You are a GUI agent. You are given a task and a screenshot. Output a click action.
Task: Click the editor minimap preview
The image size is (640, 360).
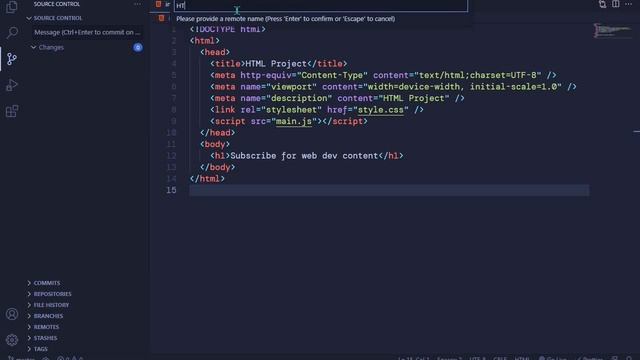pos(612,31)
